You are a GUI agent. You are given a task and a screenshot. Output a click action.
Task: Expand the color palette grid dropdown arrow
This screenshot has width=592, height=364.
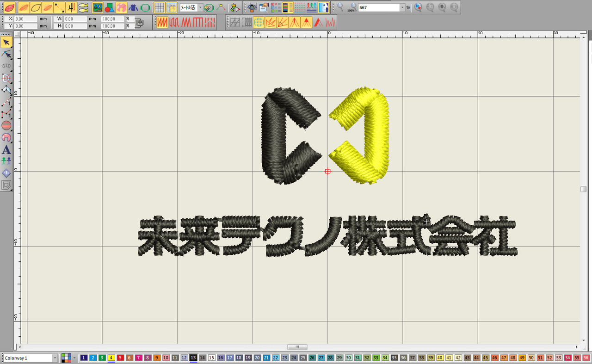click(74, 358)
